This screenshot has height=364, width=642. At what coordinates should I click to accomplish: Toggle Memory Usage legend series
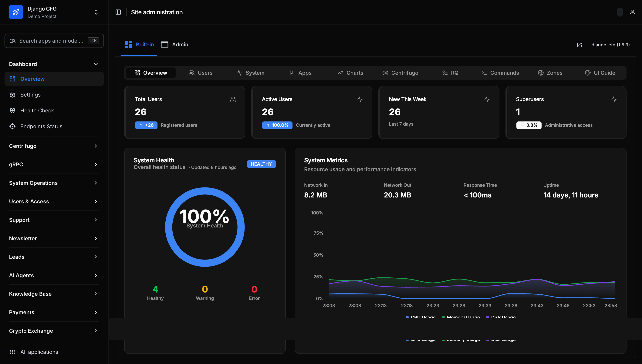click(463, 317)
